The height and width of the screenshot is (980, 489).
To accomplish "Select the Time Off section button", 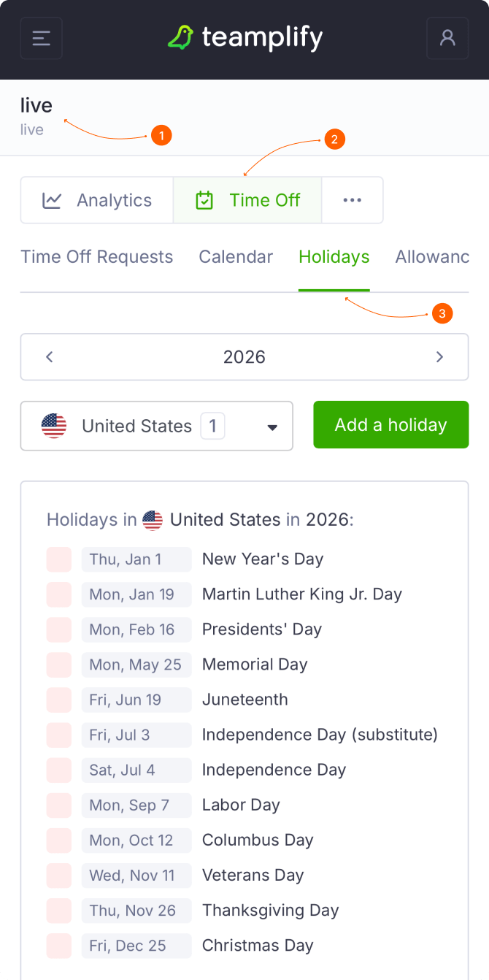I will (x=247, y=200).
